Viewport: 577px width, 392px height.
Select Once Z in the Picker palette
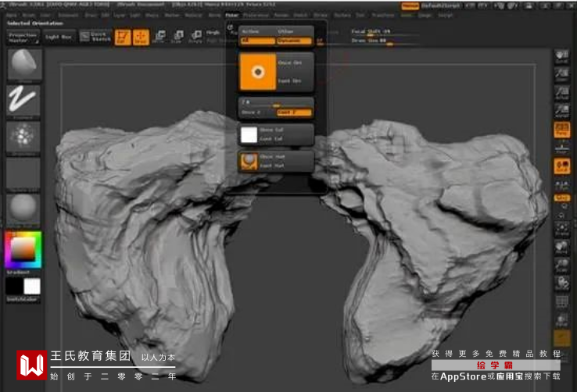[251, 112]
